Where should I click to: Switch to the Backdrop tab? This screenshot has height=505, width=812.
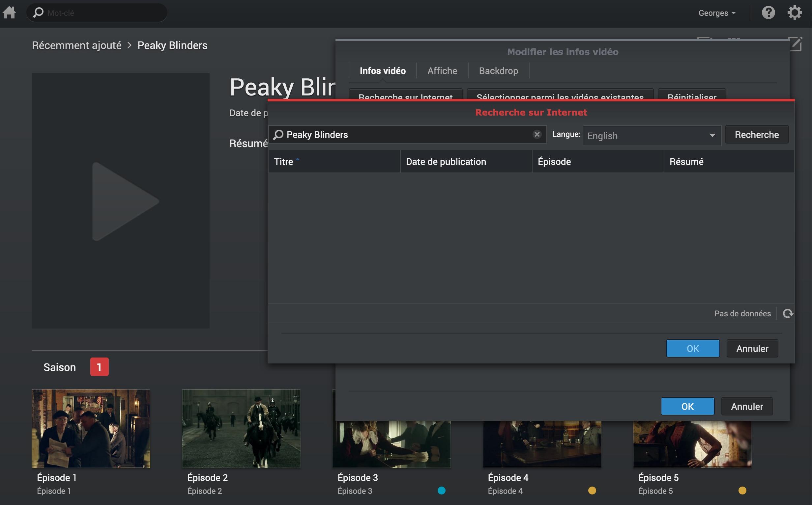tap(498, 71)
